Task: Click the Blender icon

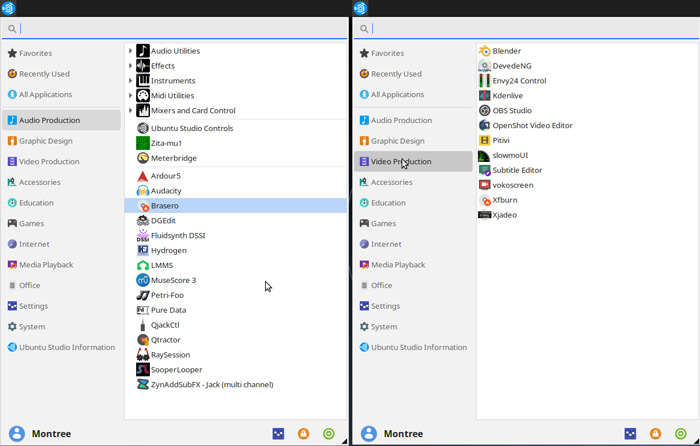Action: (x=485, y=51)
